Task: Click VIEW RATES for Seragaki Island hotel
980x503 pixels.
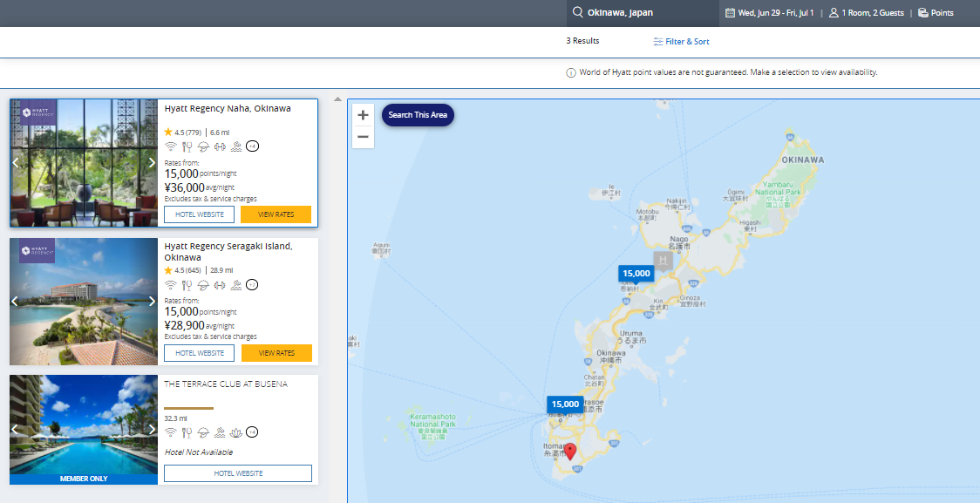Action: click(x=276, y=352)
